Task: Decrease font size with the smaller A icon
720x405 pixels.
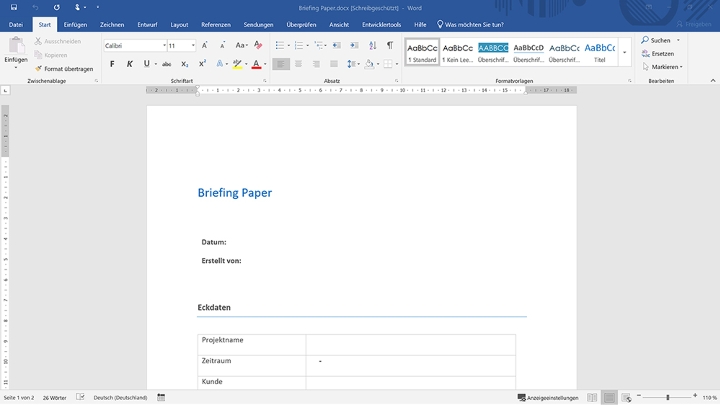Action: tap(222, 45)
